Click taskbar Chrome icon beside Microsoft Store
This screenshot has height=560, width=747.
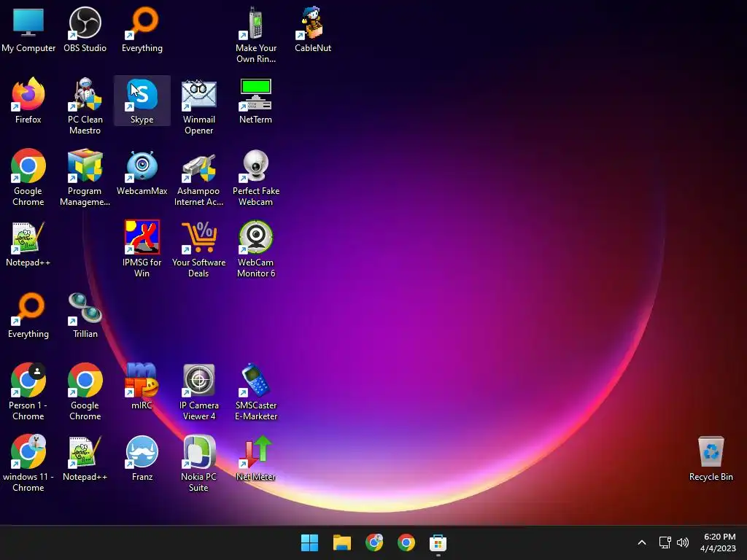(x=406, y=542)
